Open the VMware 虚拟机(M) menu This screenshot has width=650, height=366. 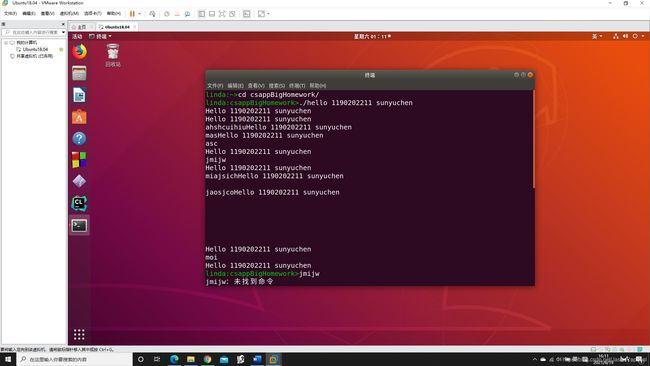coord(69,14)
